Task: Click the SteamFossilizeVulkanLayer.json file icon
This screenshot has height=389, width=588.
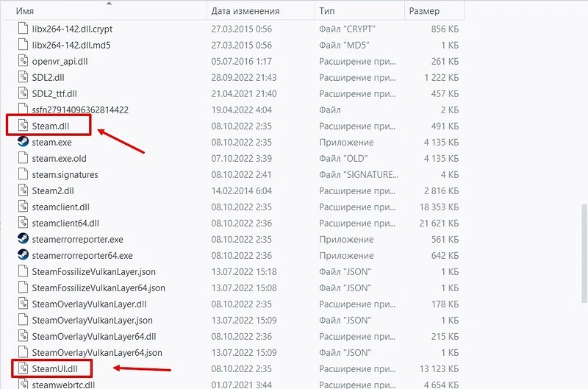Action: (x=23, y=271)
